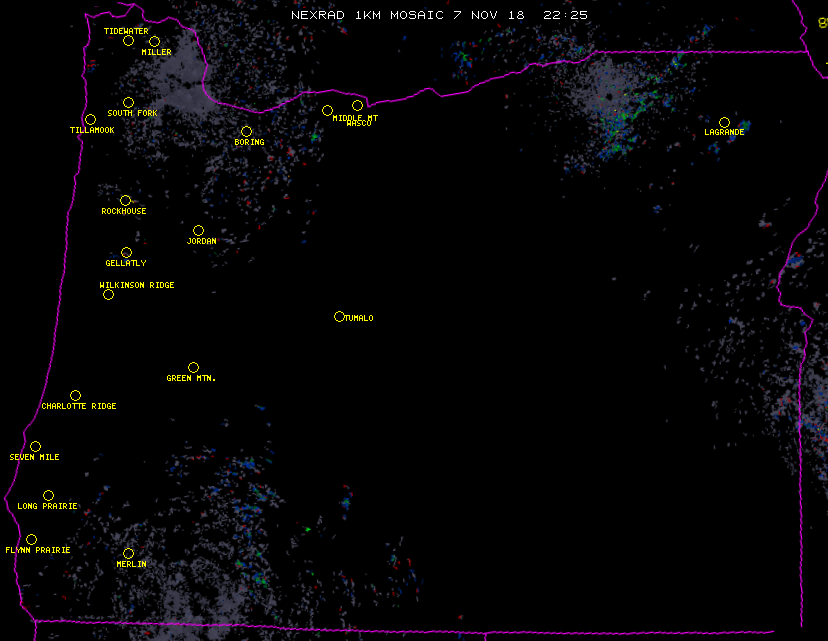The width and height of the screenshot is (828, 641).
Task: Click the Rockhouse station circle marker
Action: [125, 201]
